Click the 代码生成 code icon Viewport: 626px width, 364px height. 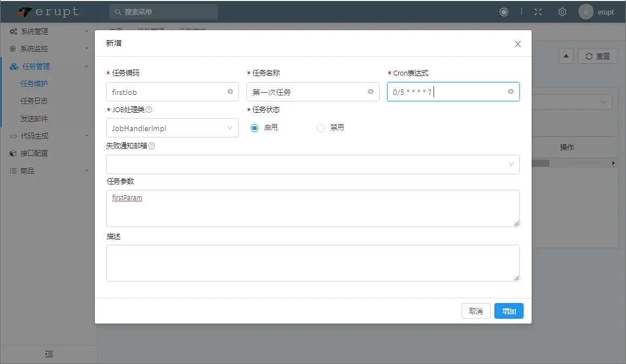pyautogui.click(x=14, y=136)
